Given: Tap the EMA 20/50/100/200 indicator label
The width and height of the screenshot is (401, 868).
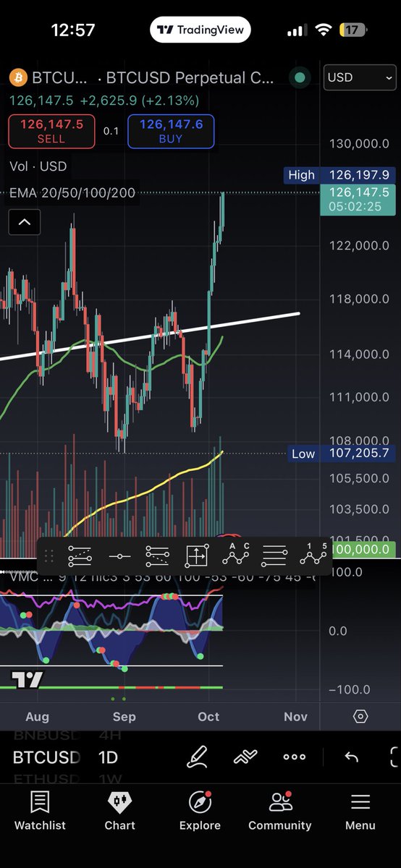Looking at the screenshot, I should pyautogui.click(x=72, y=193).
